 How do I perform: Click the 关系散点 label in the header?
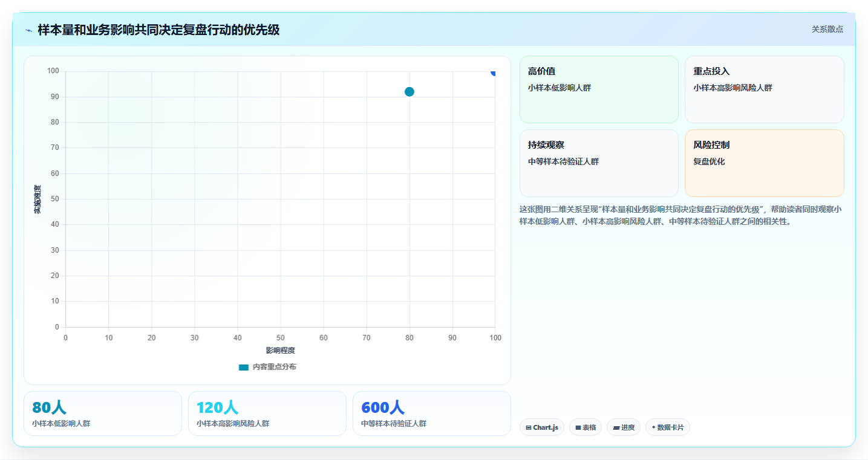tap(827, 29)
